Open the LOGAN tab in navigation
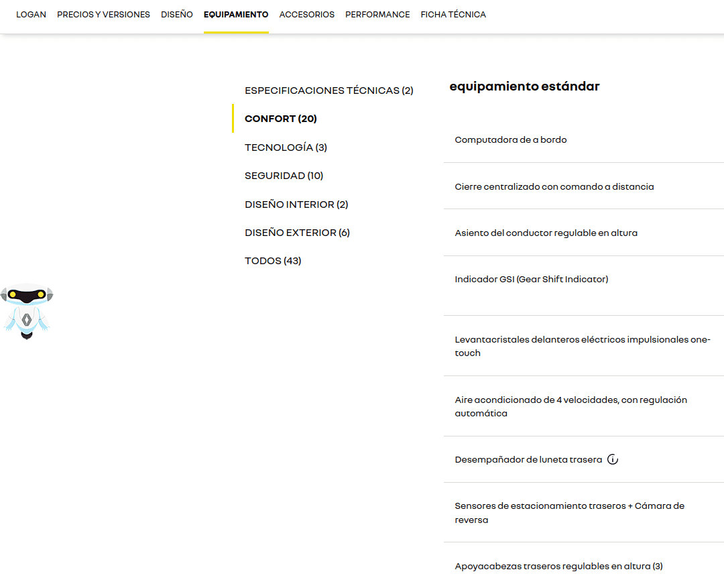This screenshot has height=588, width=724. point(31,15)
